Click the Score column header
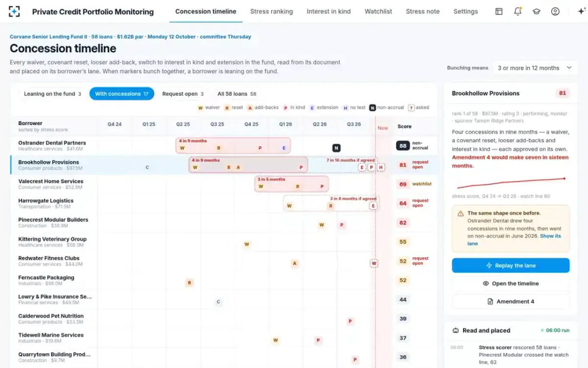 point(404,126)
